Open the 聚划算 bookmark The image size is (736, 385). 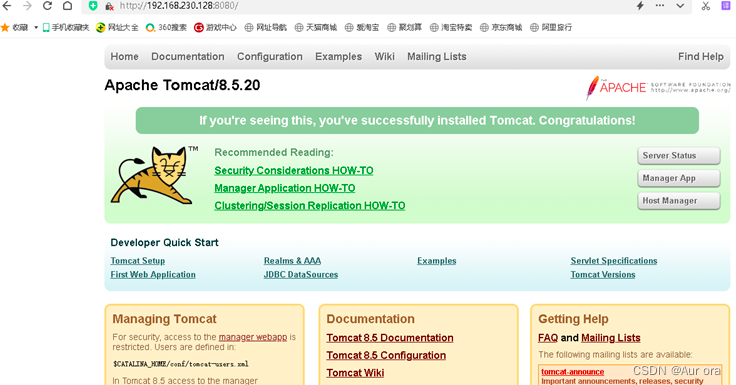[x=405, y=27]
